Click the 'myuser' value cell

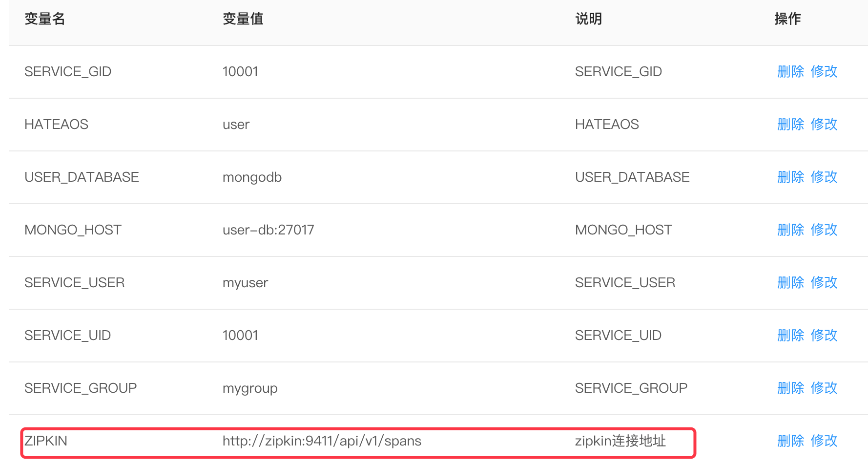[x=245, y=283]
